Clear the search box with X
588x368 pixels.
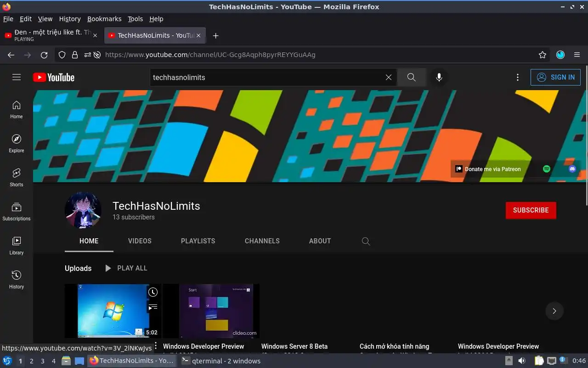coord(389,77)
